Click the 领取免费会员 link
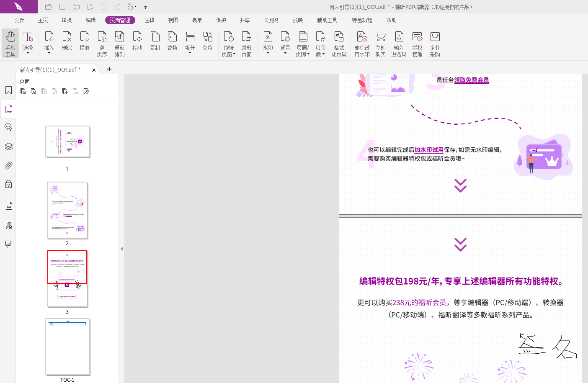The width and height of the screenshot is (588, 383). (x=472, y=80)
